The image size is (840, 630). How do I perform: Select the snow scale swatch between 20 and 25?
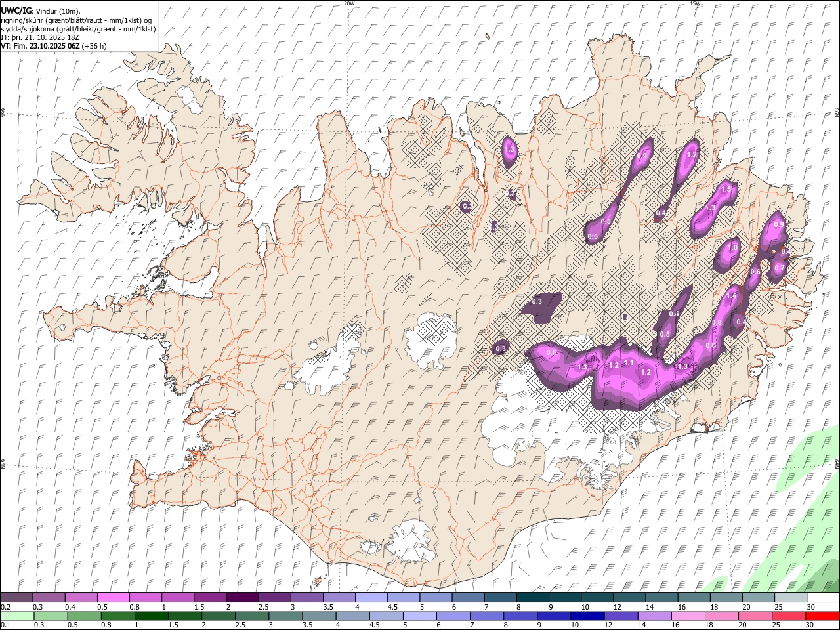click(x=757, y=597)
